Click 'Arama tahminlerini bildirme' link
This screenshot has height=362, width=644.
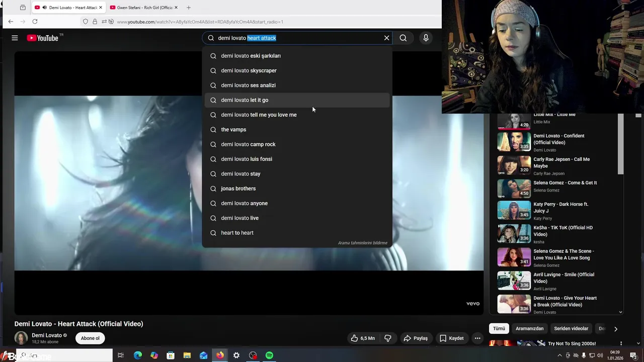(362, 243)
